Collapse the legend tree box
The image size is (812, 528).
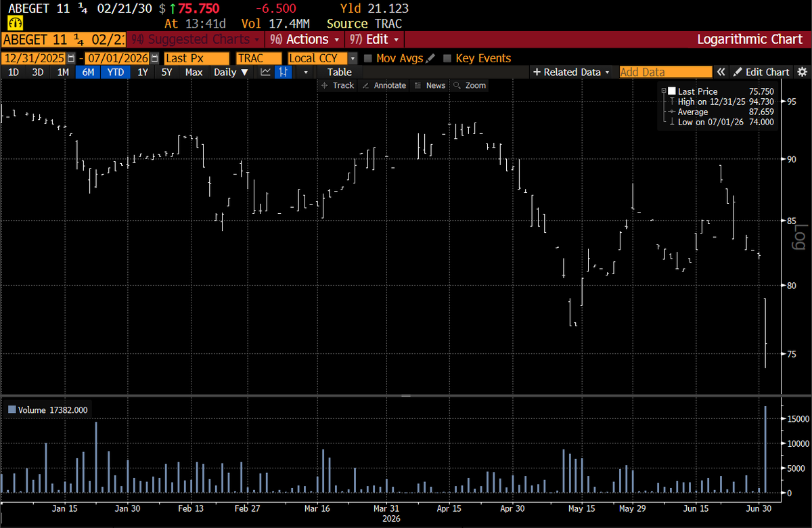point(663,91)
